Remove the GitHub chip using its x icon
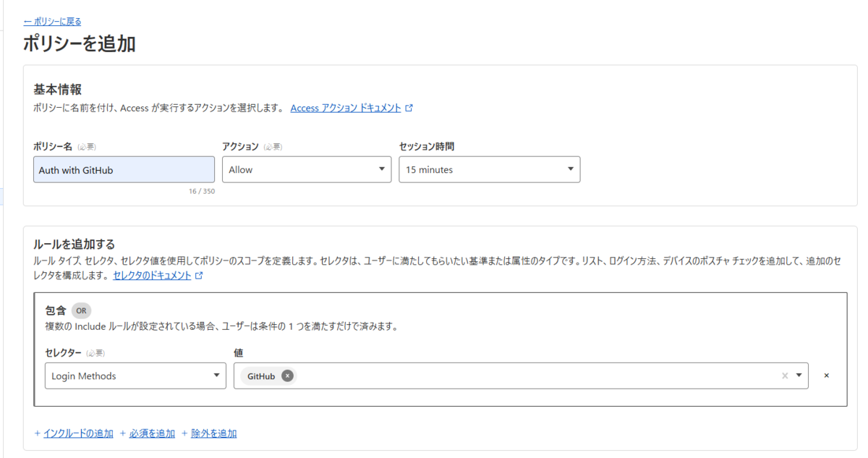 (287, 376)
